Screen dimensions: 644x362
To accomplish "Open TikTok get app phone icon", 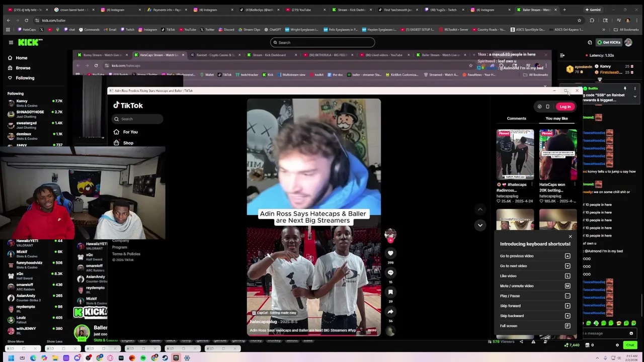I will 547,107.
